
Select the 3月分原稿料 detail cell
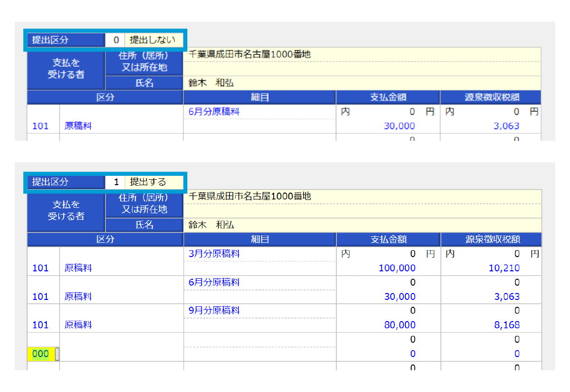pyautogui.click(x=214, y=254)
